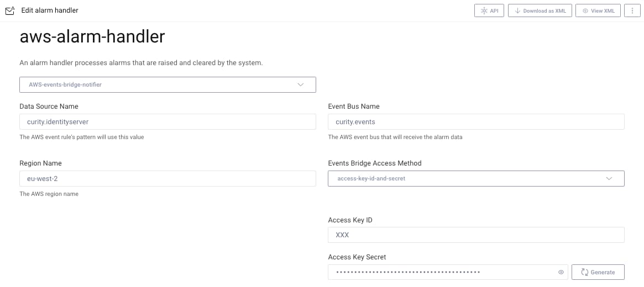Viewport: 644px width, 287px height.
Task: Click the eye icon beside View XML
Action: (585, 11)
